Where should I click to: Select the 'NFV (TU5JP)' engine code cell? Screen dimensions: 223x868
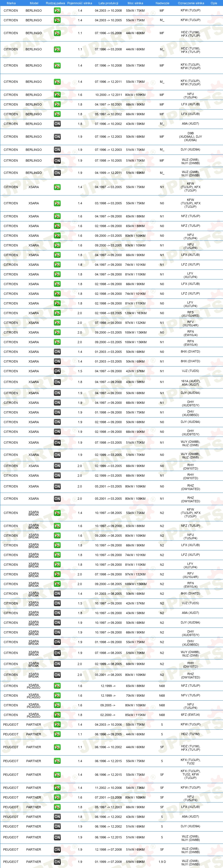190,696
